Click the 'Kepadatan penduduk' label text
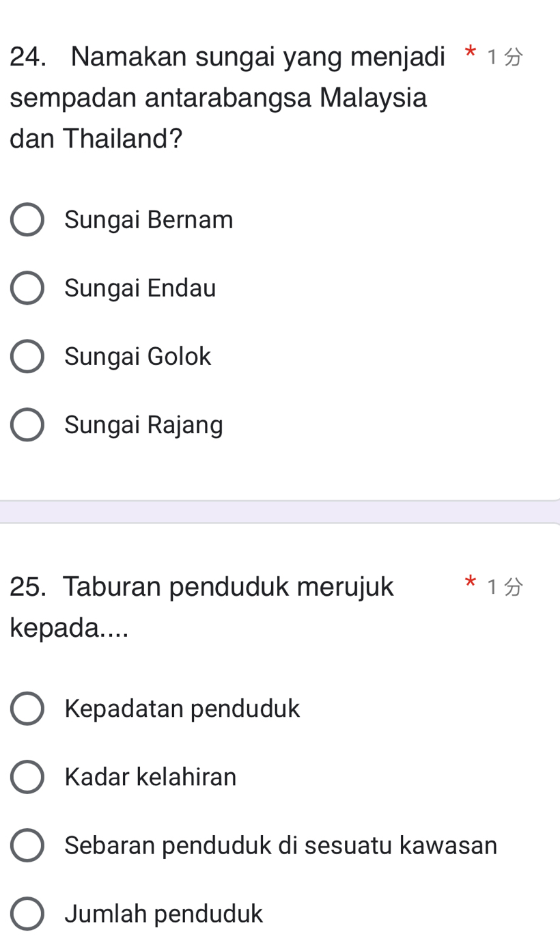The image size is (560, 943). (182, 709)
